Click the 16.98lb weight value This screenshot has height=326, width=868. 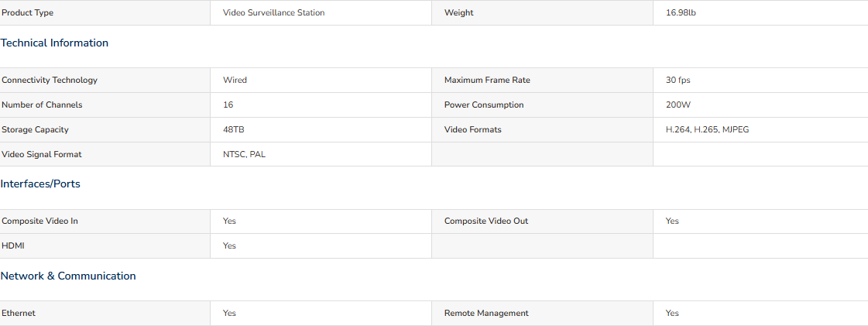coord(681,12)
